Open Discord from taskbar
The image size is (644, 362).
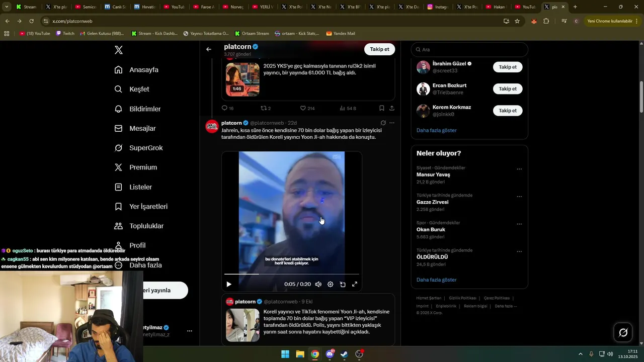pyautogui.click(x=330, y=354)
